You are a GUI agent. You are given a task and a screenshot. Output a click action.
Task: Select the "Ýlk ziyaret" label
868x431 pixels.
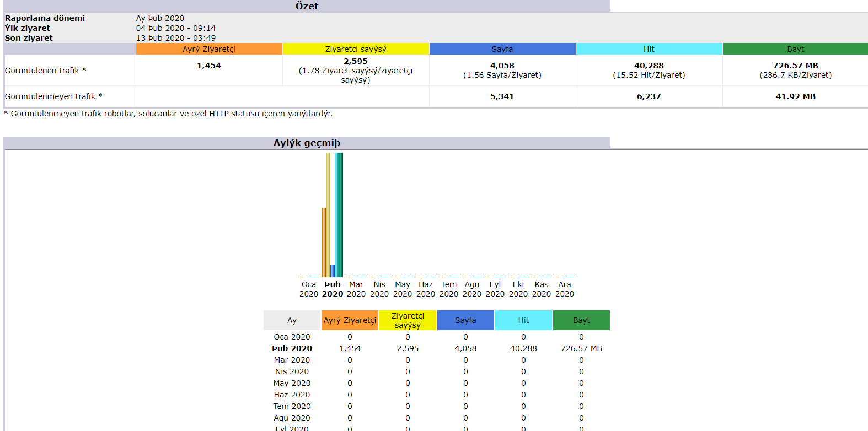[27, 28]
